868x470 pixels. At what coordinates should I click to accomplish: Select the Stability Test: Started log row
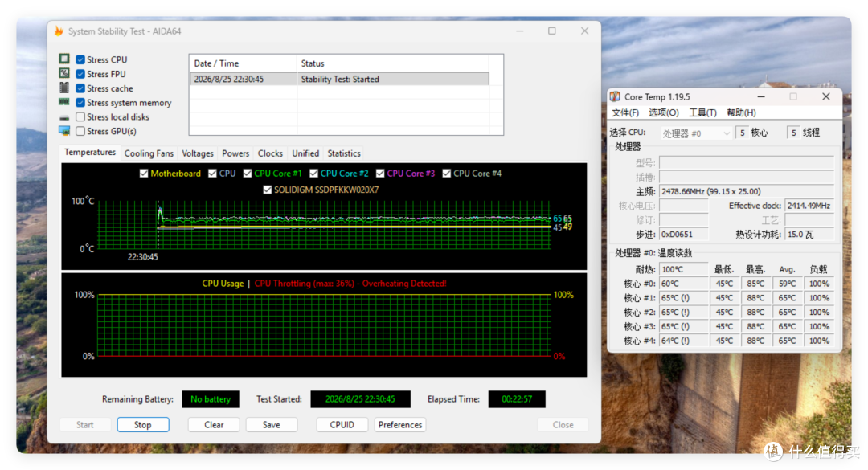pos(339,80)
